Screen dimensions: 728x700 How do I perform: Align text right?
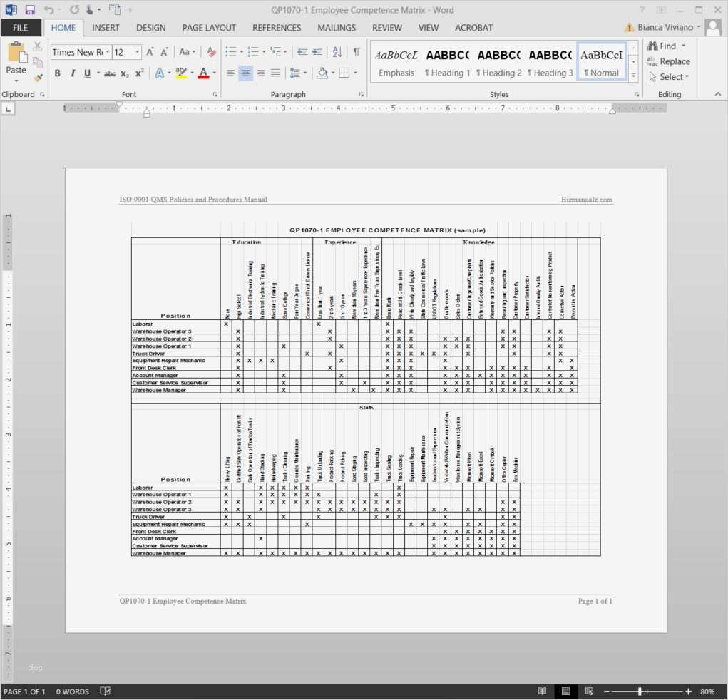click(260, 73)
